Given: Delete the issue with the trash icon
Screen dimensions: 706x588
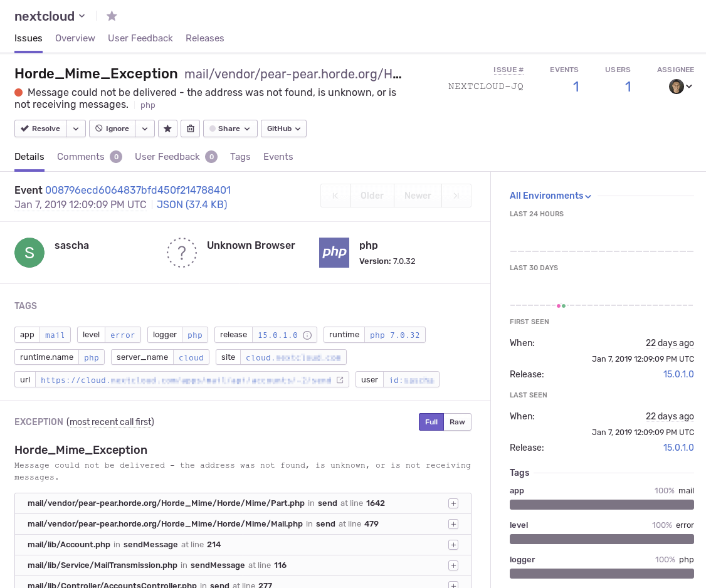Looking at the screenshot, I should pyautogui.click(x=191, y=129).
